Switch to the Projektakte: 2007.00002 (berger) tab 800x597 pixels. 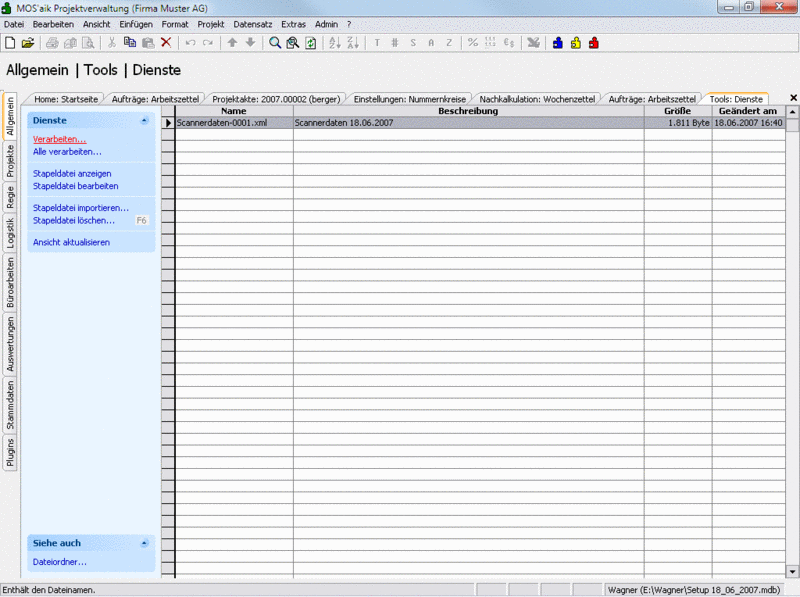click(x=276, y=99)
